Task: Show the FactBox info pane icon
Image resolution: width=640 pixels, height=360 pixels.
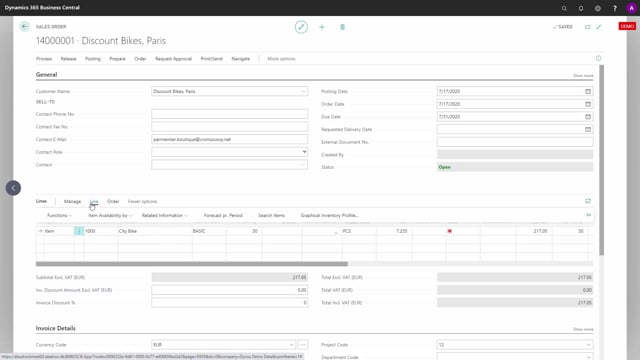Action: point(598,58)
